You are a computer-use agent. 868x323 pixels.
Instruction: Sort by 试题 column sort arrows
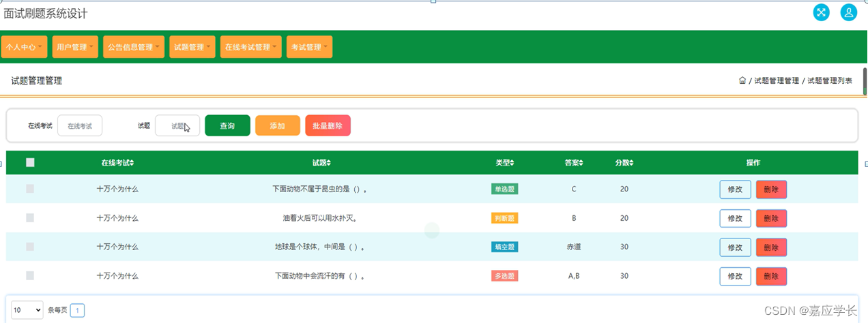[329, 163]
